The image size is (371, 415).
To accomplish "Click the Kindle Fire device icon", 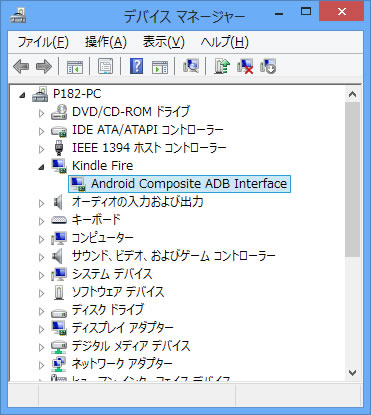I will (x=59, y=166).
